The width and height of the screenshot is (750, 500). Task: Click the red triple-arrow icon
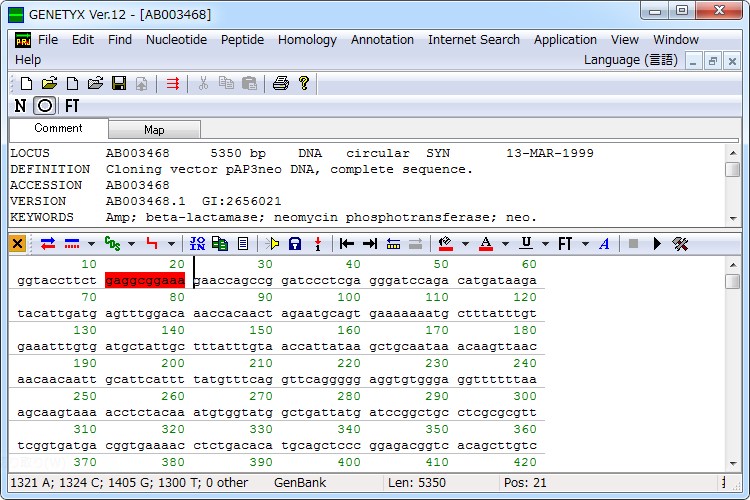coord(173,84)
